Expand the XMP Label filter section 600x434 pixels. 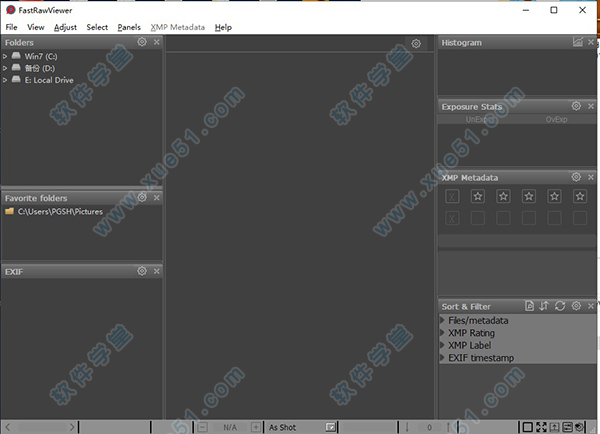[442, 345]
